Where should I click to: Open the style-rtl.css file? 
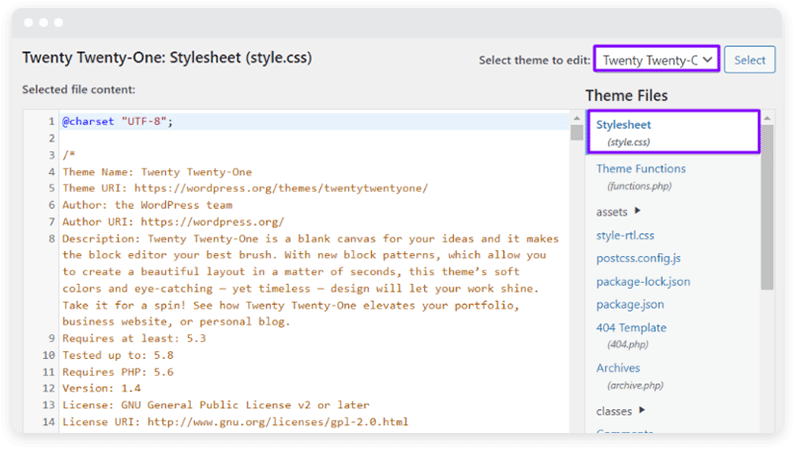[x=625, y=235]
